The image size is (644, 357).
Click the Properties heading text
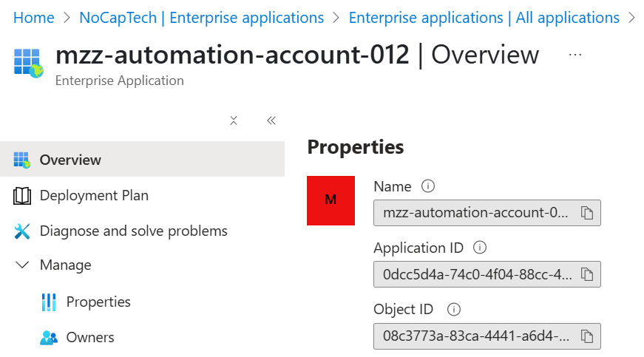point(355,147)
